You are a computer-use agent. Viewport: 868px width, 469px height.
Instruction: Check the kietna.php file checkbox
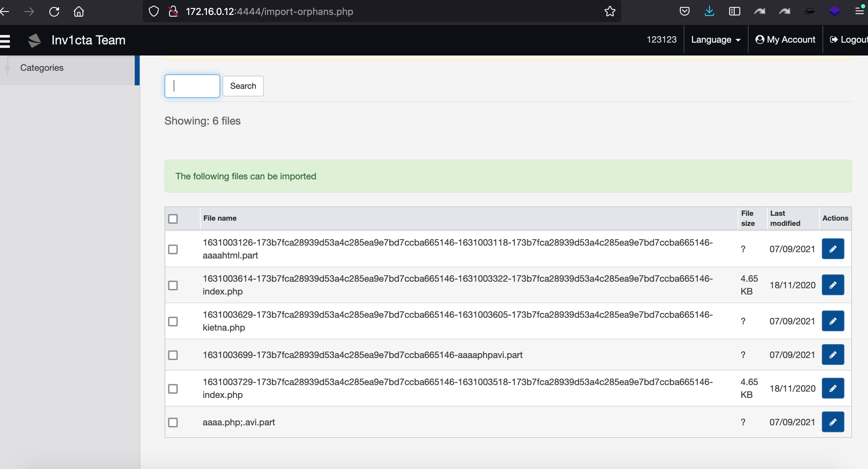[x=173, y=321]
